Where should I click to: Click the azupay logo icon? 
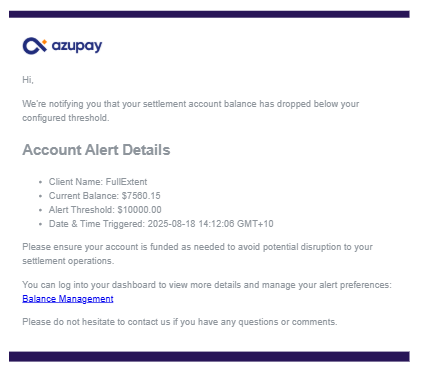(x=35, y=46)
